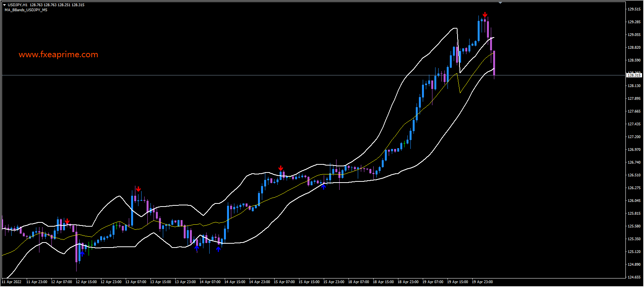Click the current price tag 128.315
Screen dimensions: 644x287
(634, 75)
